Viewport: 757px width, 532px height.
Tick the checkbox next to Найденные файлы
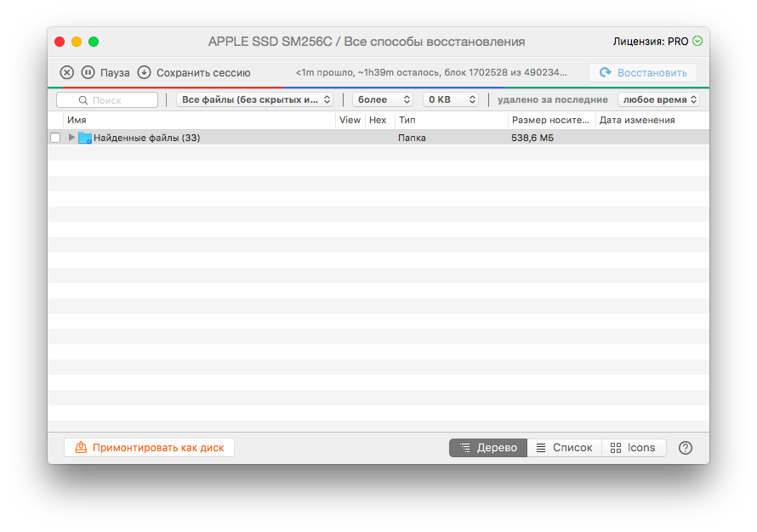tap(55, 138)
